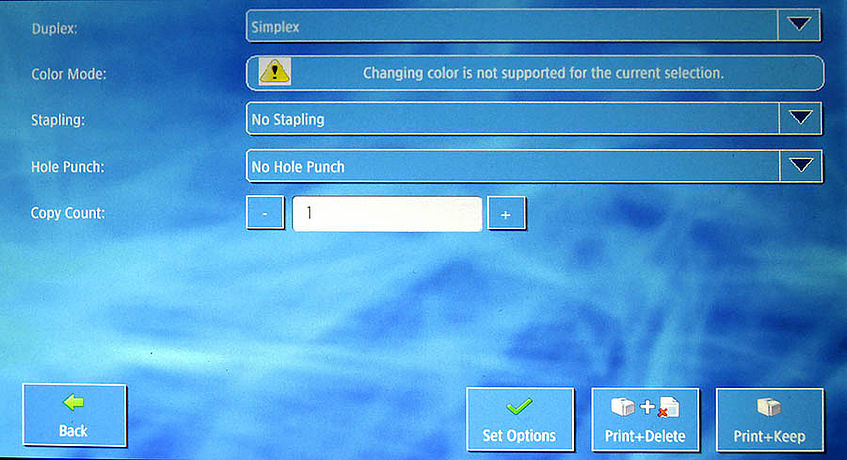This screenshot has width=847, height=460.
Task: Click the green checkmark icon on Set Options
Action: pyautogui.click(x=519, y=407)
